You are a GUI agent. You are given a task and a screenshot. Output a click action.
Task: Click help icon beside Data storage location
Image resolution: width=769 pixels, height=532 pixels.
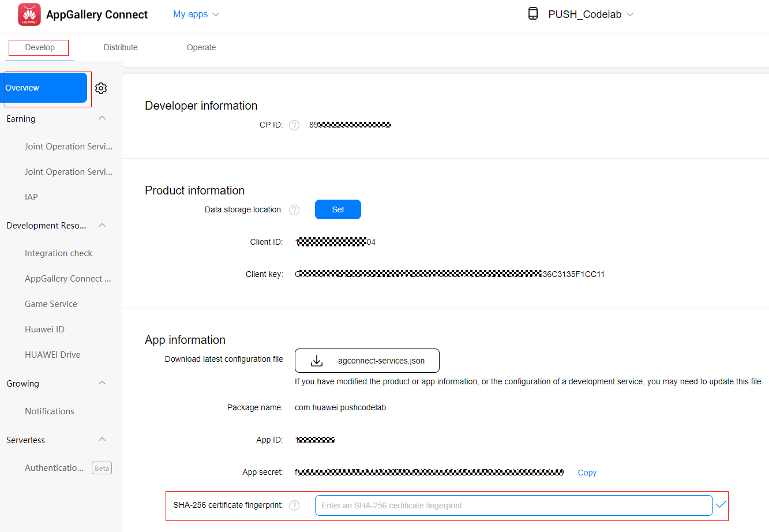[294, 210]
